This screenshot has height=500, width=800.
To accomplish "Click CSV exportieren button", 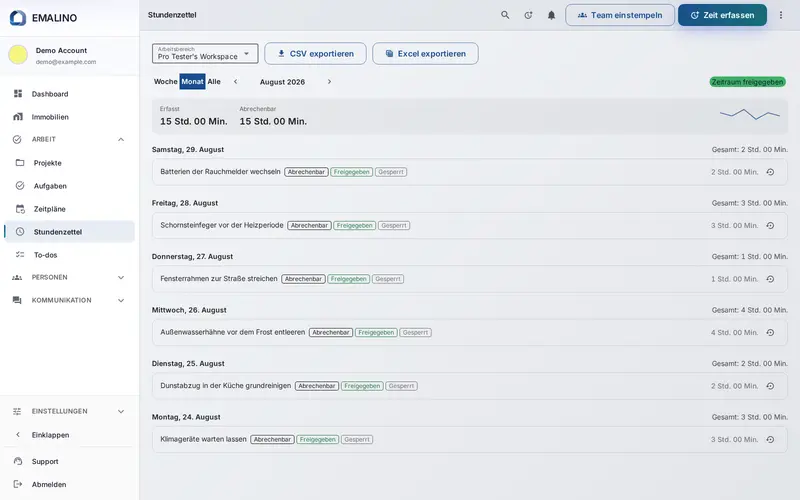I will tap(315, 54).
